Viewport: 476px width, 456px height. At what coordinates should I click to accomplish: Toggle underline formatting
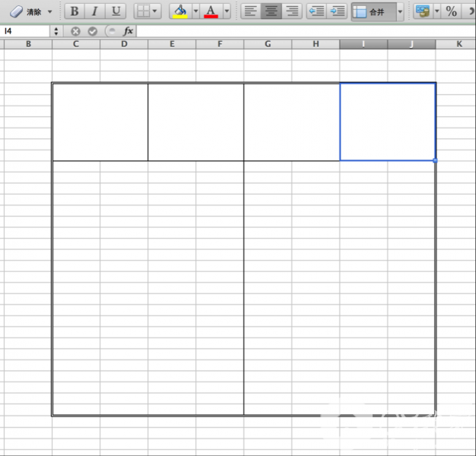pos(116,12)
